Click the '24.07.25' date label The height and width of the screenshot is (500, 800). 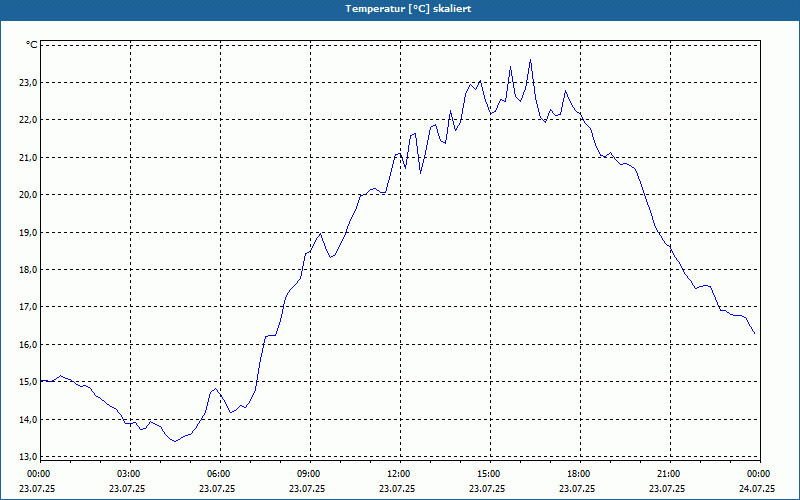(x=757, y=488)
